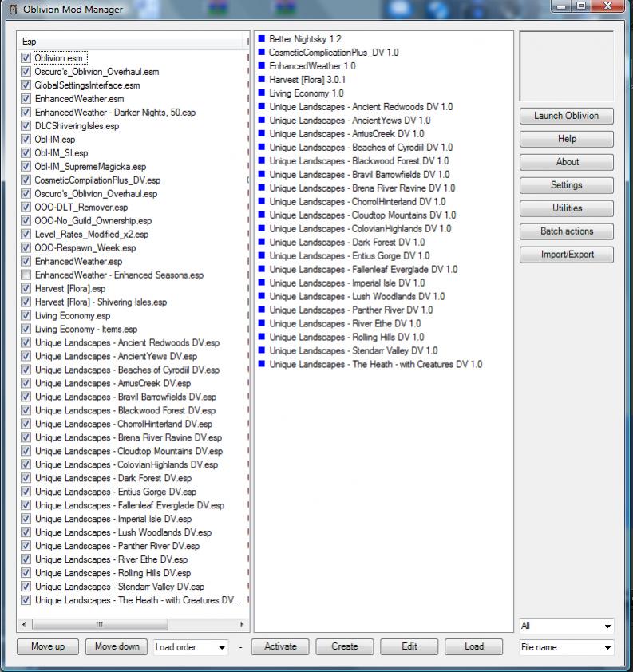Screen dimensions: 633x672
Task: Click the blue icon next to EnhancedWeather 1.0
Action: [x=262, y=66]
